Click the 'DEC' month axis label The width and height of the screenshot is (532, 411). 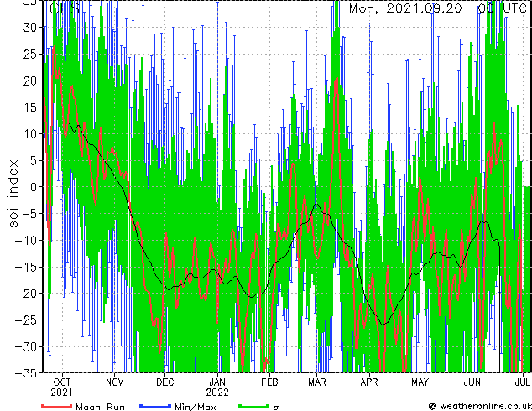165,382
